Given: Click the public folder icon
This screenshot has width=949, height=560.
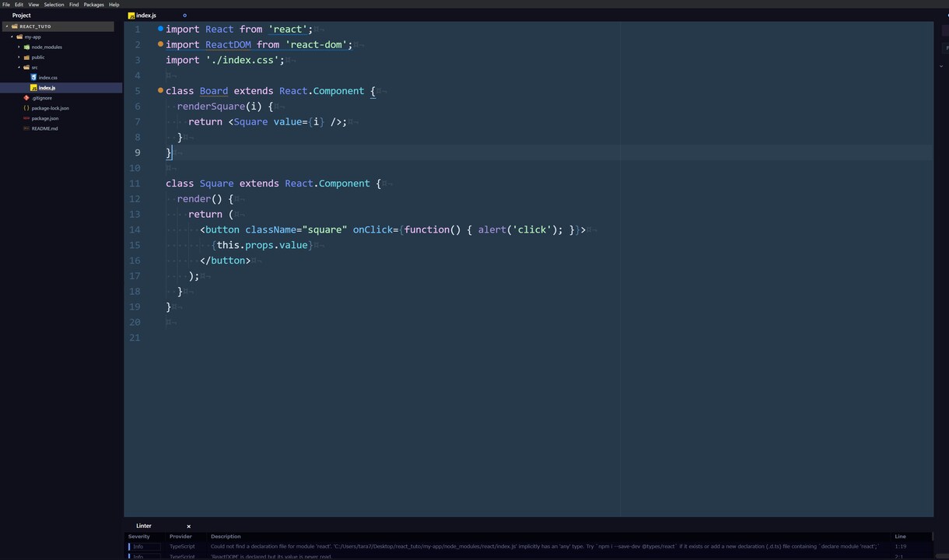Looking at the screenshot, I should (27, 57).
